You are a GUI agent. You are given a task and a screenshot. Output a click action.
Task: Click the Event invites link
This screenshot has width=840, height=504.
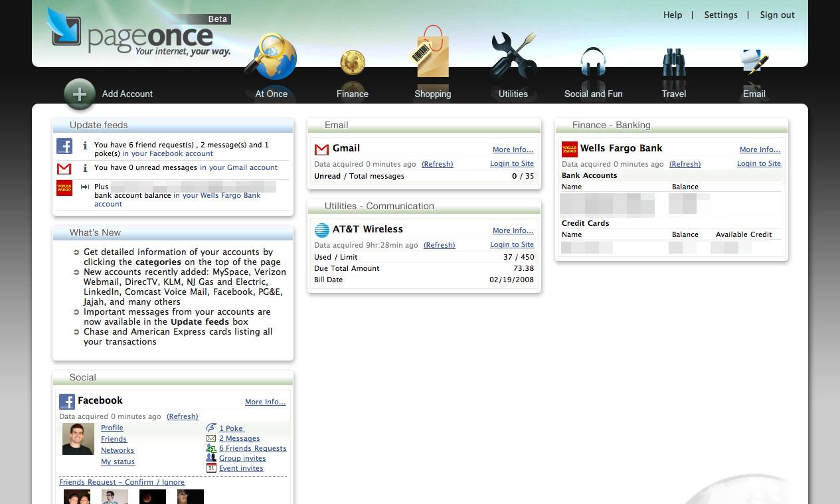(x=241, y=468)
